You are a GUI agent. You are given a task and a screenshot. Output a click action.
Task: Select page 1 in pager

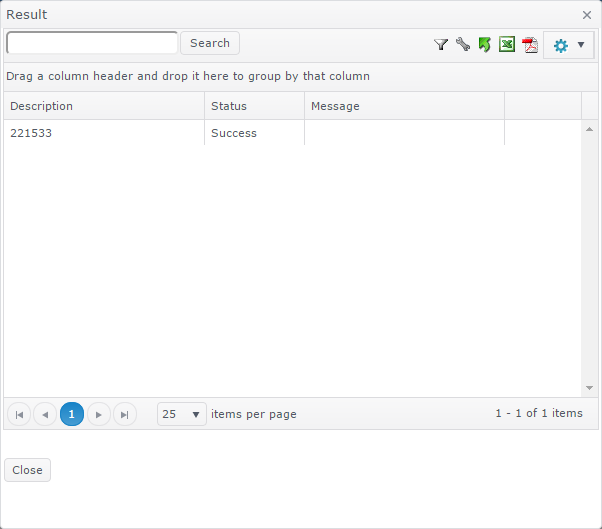pyautogui.click(x=72, y=414)
